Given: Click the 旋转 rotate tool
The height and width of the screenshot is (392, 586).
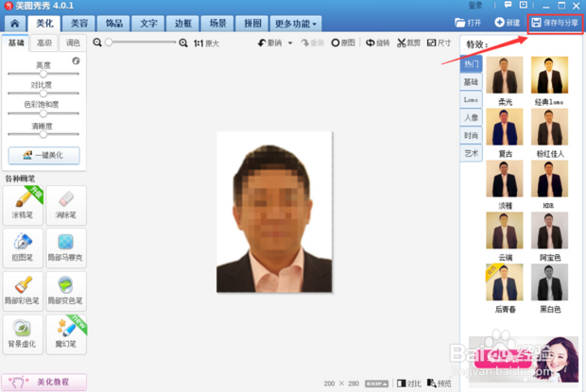Looking at the screenshot, I should [377, 43].
